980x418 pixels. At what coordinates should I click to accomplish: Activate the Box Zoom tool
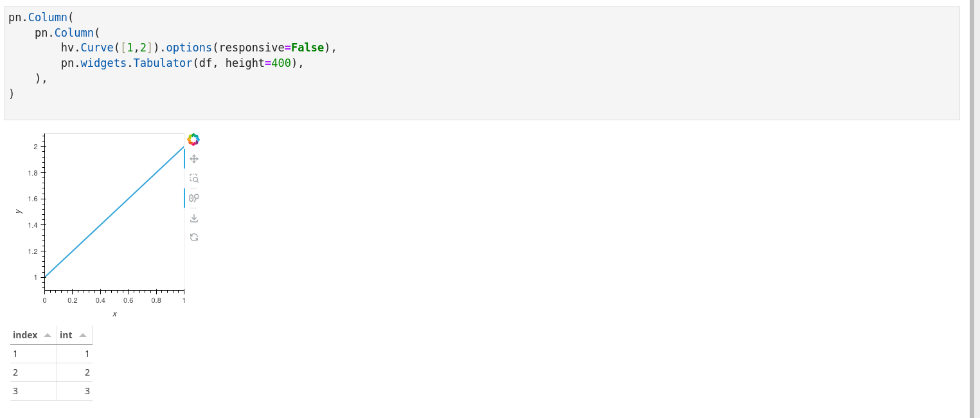(x=193, y=178)
